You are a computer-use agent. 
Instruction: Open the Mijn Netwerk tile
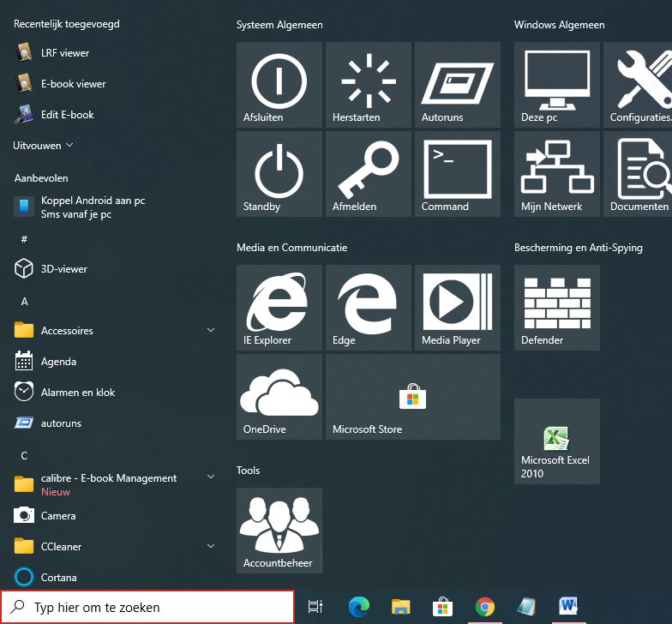[557, 173]
